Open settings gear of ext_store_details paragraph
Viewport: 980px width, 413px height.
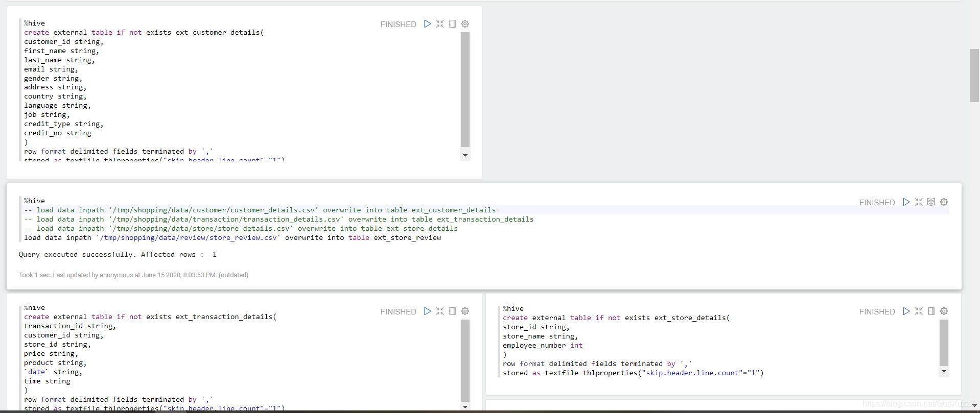tap(944, 311)
